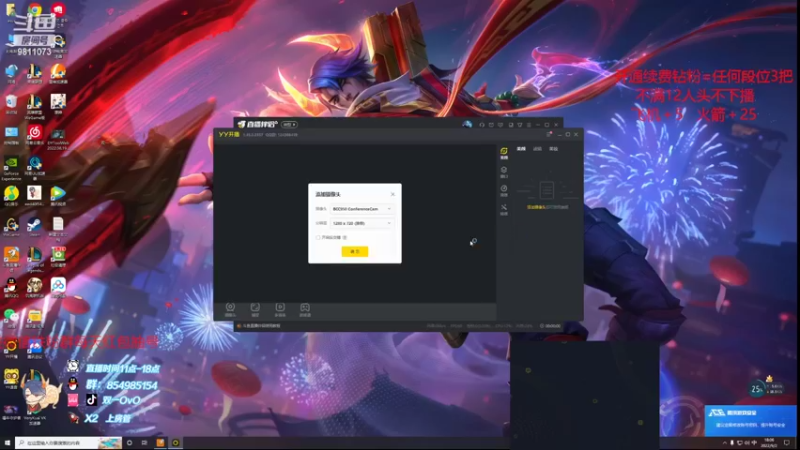Open the NetEase Cloud Music desktop icon
The height and width of the screenshot is (450, 800).
click(x=35, y=135)
